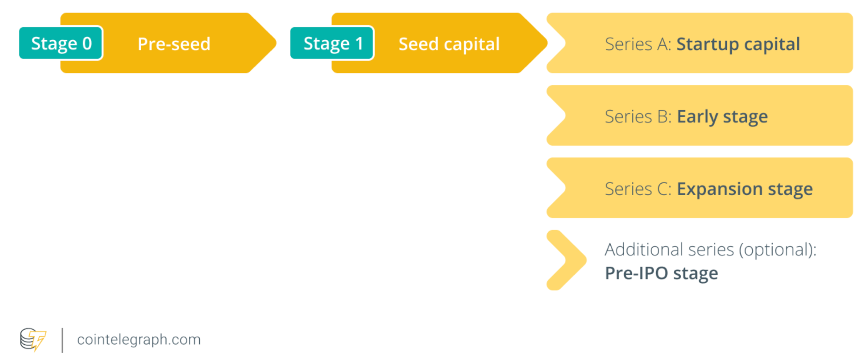Click the Seed capital text label
868x356 pixels.
tap(449, 44)
